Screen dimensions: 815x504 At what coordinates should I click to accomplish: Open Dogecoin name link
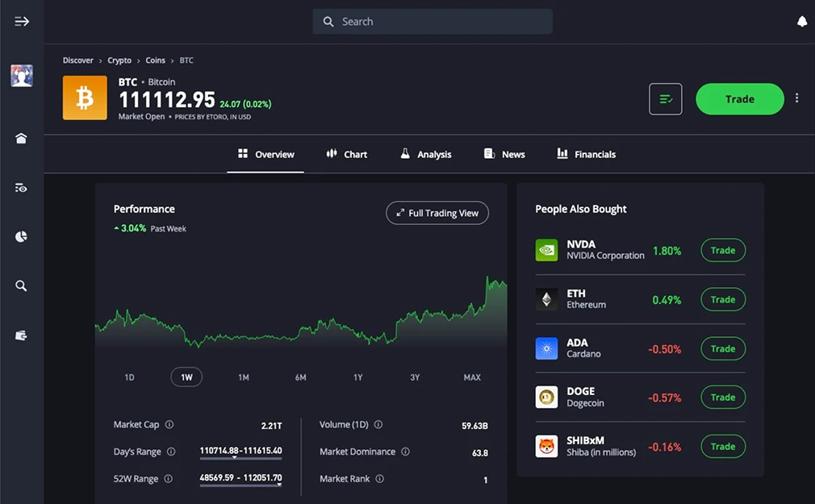point(585,403)
